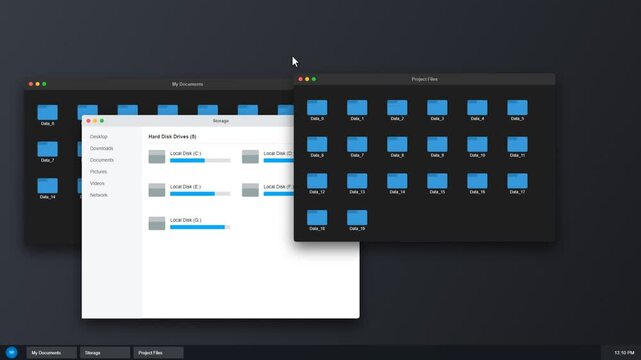
Task: Click the Storage window title bar
Action: [188, 121]
